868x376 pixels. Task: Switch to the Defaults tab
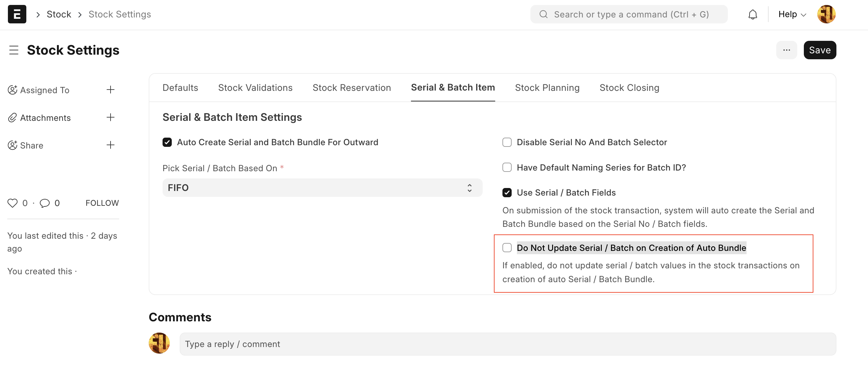coord(180,88)
